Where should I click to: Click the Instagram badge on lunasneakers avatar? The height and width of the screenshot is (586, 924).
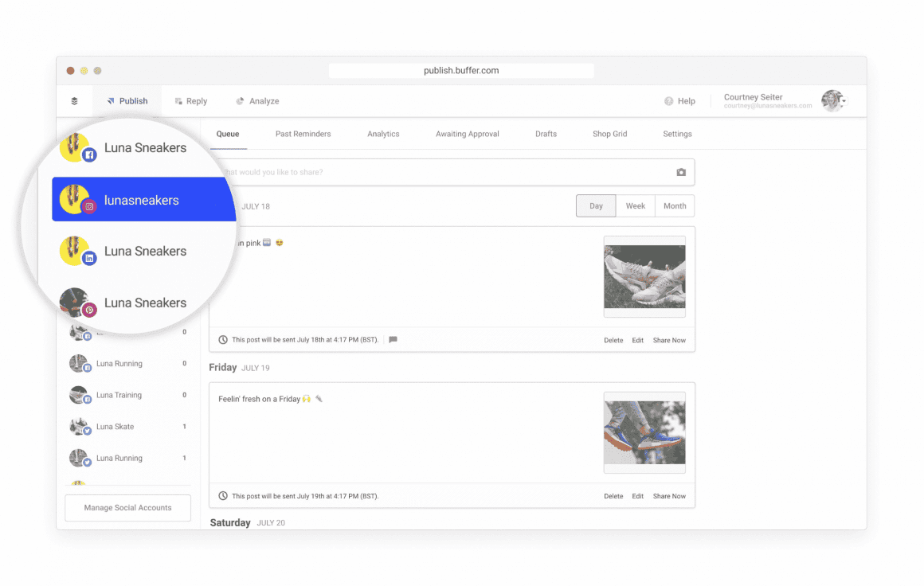89,207
